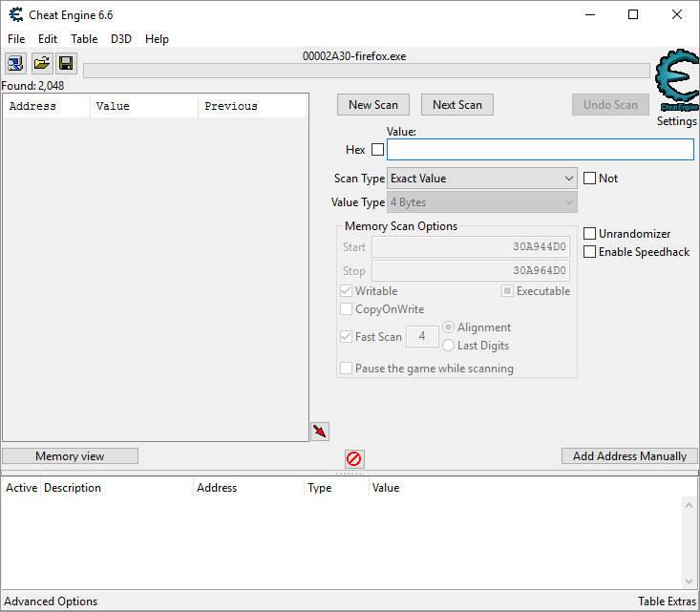Click the open file folder icon
The width and height of the screenshot is (700, 612).
[x=41, y=64]
